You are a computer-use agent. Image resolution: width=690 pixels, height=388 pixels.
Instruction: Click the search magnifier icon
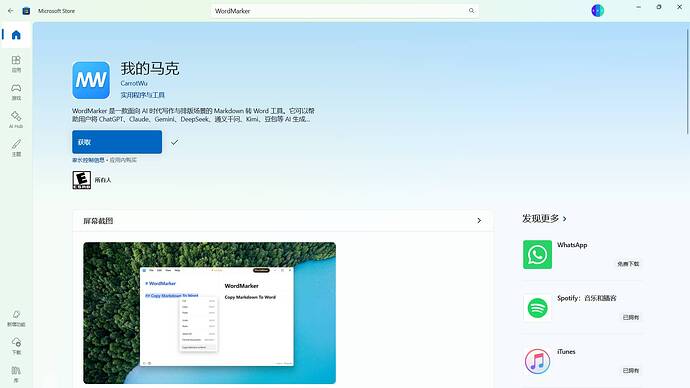pyautogui.click(x=471, y=11)
